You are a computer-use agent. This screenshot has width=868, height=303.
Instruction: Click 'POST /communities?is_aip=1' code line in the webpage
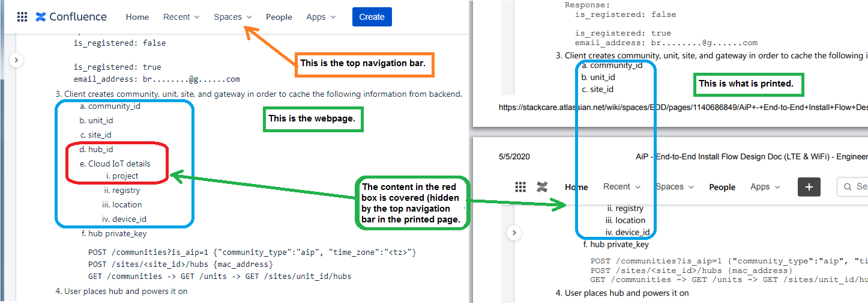[252, 252]
